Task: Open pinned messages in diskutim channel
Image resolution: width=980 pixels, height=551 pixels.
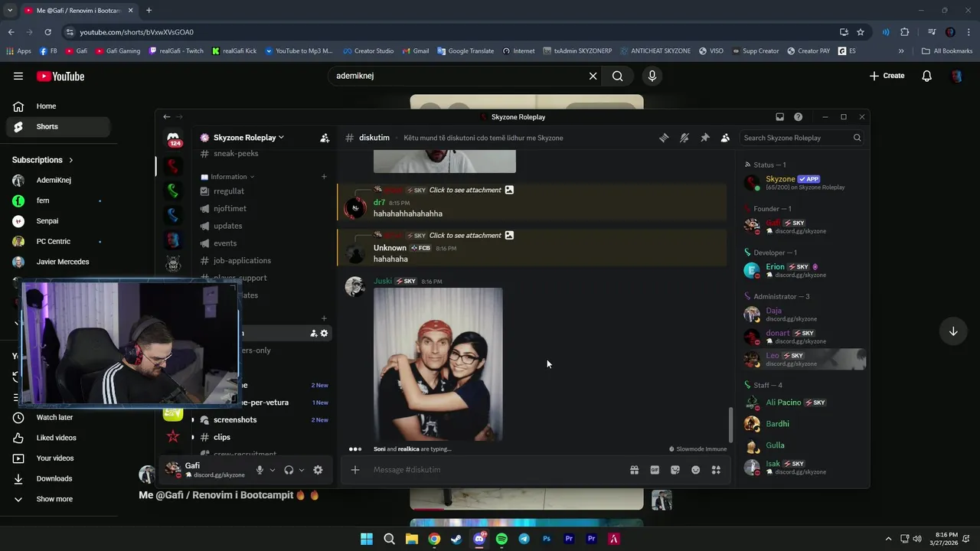Action: pyautogui.click(x=705, y=138)
